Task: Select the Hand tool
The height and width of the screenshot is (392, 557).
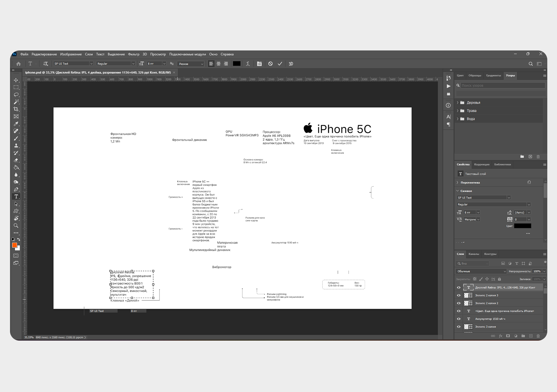Action: (16, 218)
